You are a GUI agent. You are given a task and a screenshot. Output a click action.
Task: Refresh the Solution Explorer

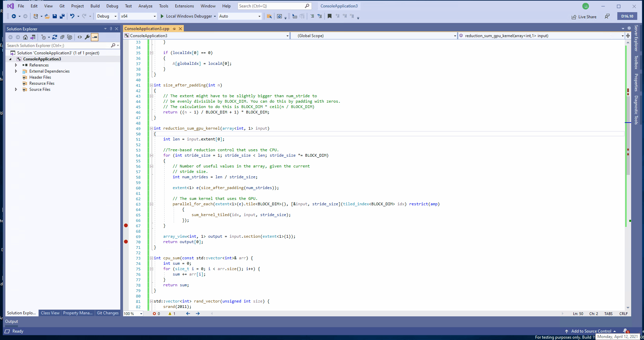coord(55,37)
